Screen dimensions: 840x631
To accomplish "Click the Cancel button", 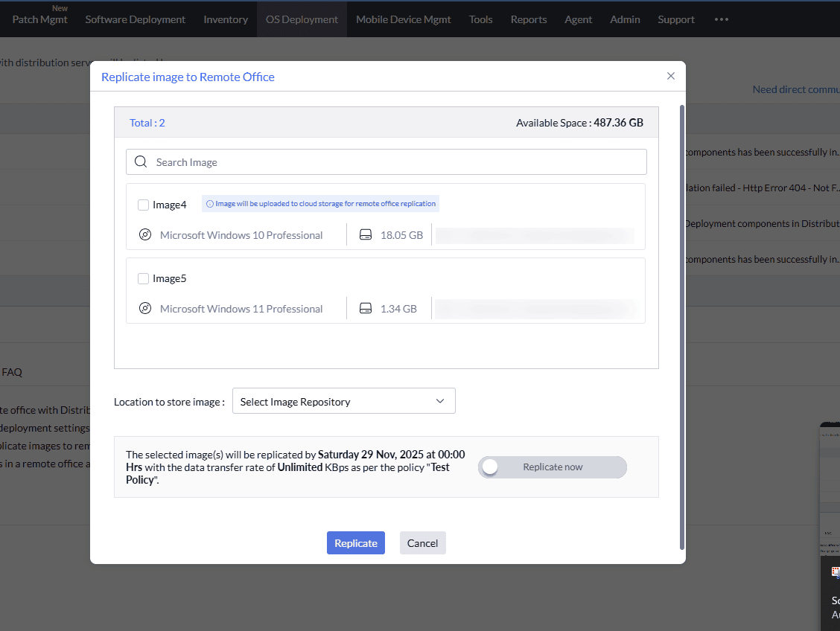I will pos(423,542).
